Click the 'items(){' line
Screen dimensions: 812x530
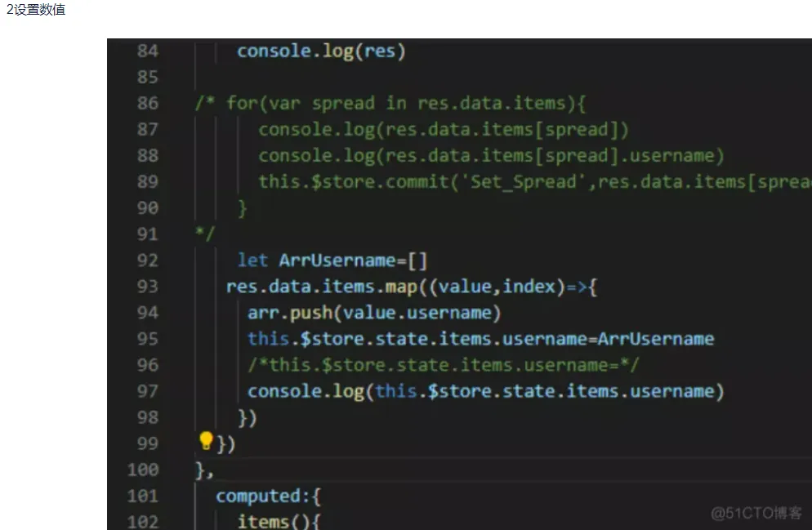click(x=279, y=521)
